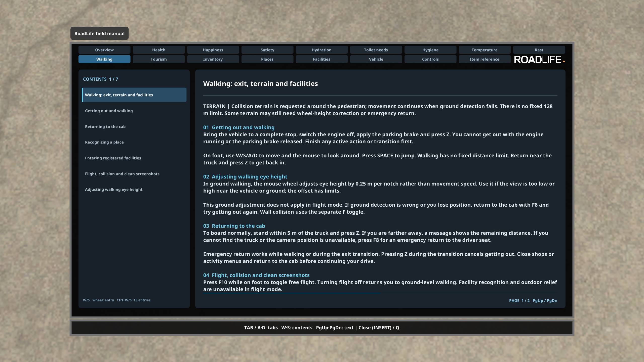This screenshot has width=644, height=362.
Task: Click the 'Close (INSERT) / Q' hint
Action: click(379, 328)
